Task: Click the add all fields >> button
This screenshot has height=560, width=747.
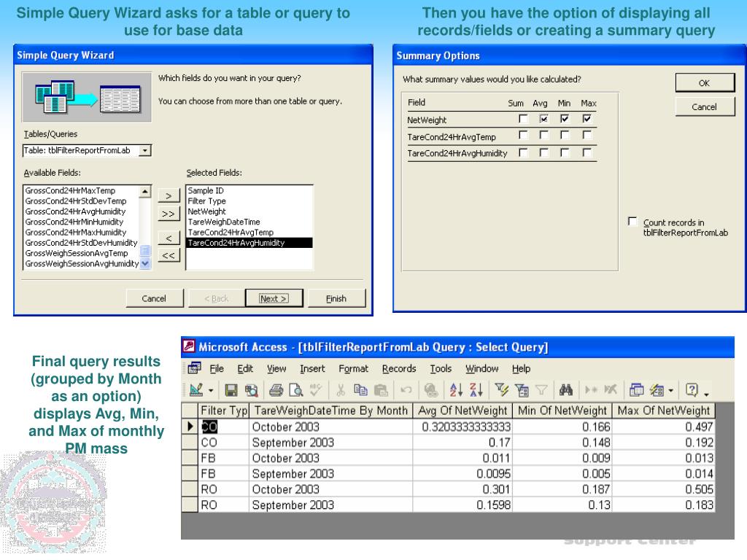Action: tap(169, 214)
